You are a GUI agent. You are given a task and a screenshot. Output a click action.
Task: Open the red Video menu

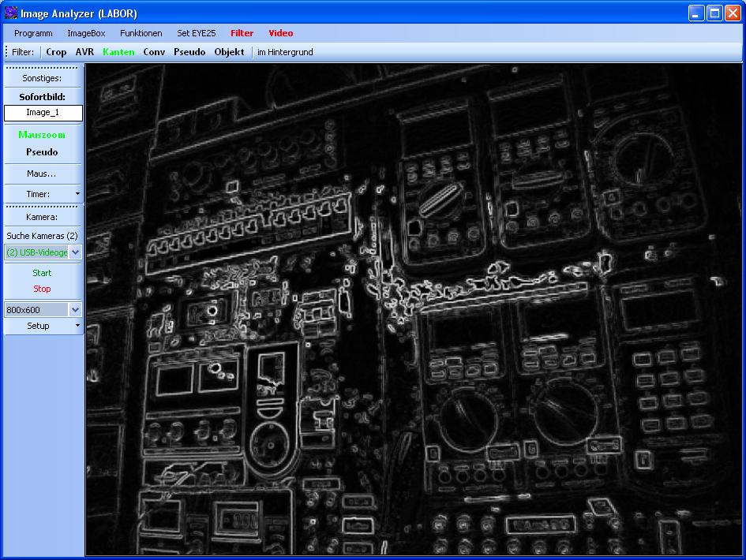click(280, 33)
